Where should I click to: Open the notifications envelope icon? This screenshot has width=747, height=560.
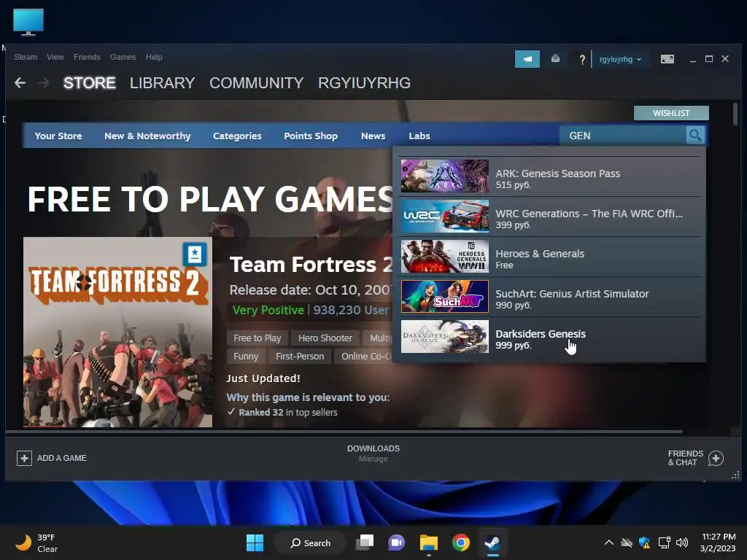[x=555, y=58]
